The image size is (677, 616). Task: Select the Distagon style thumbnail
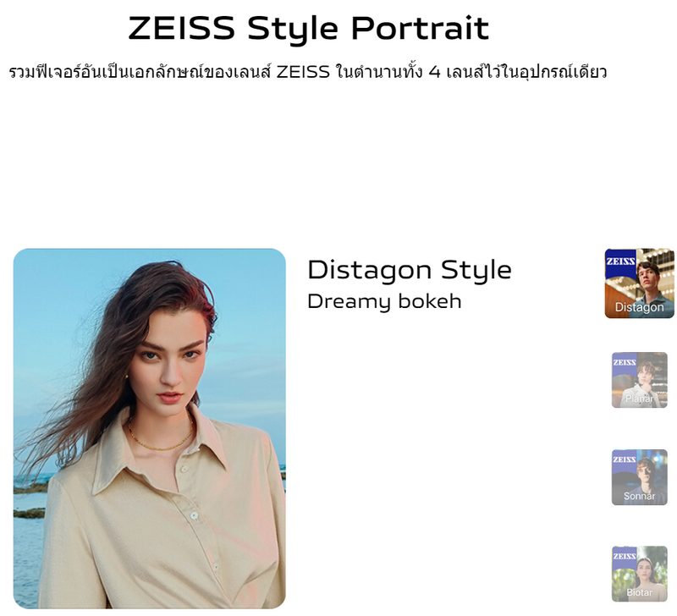coord(639,283)
